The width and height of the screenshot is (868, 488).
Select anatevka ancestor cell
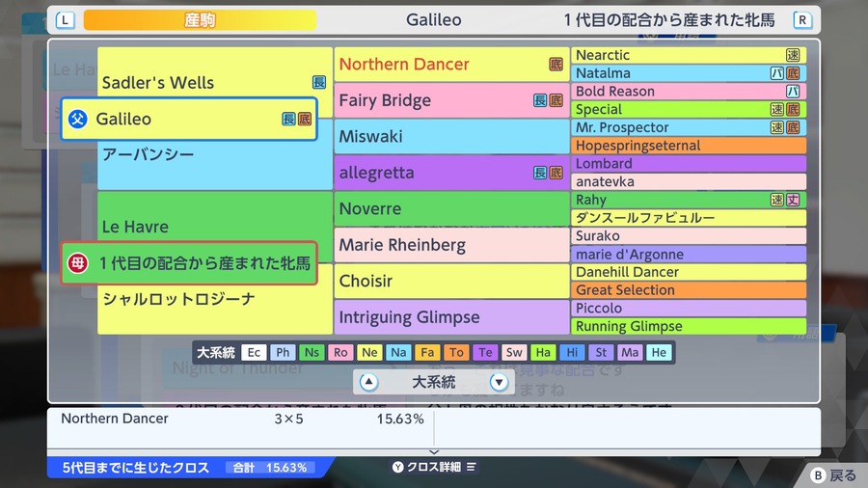(689, 181)
